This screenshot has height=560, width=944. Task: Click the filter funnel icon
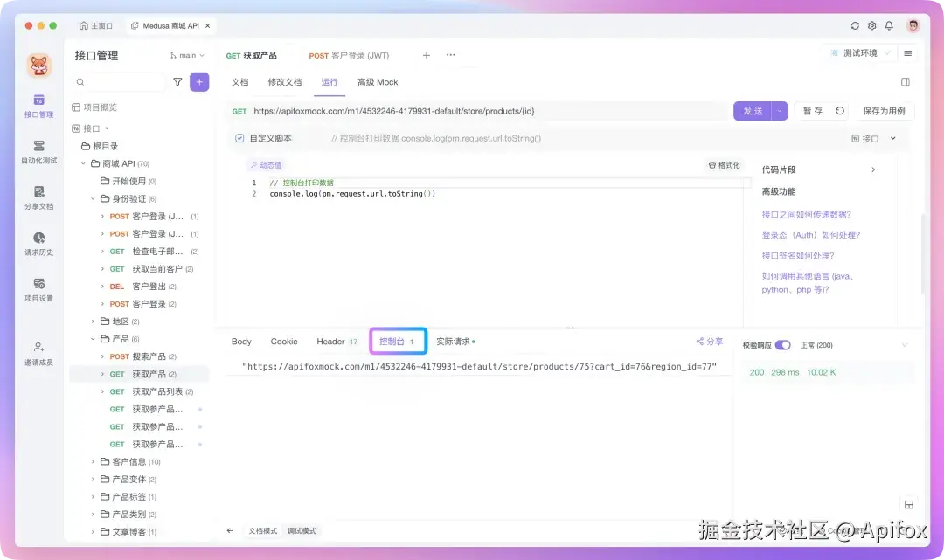[x=177, y=82]
